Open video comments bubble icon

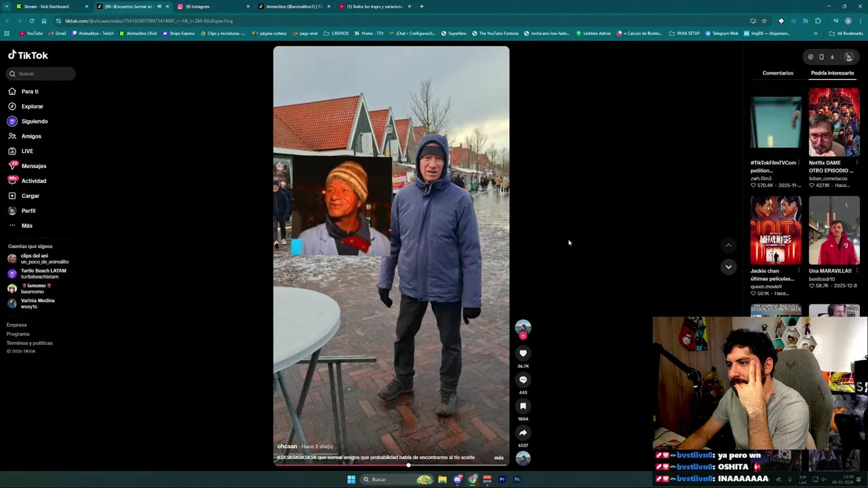click(x=523, y=380)
